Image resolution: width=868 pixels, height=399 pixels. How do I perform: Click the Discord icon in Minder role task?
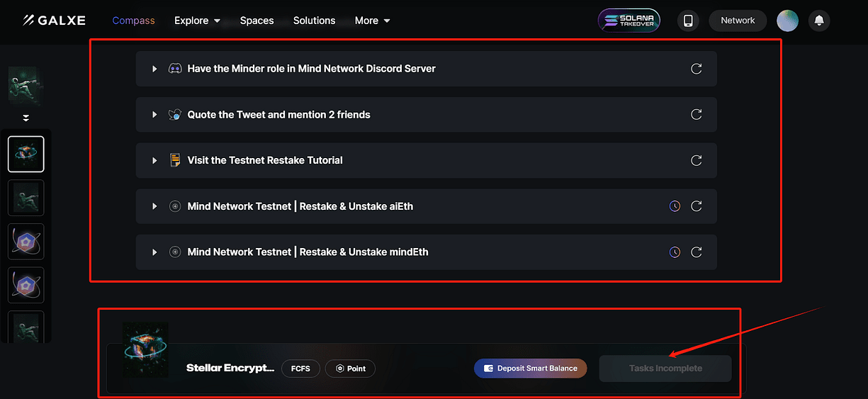click(x=175, y=69)
